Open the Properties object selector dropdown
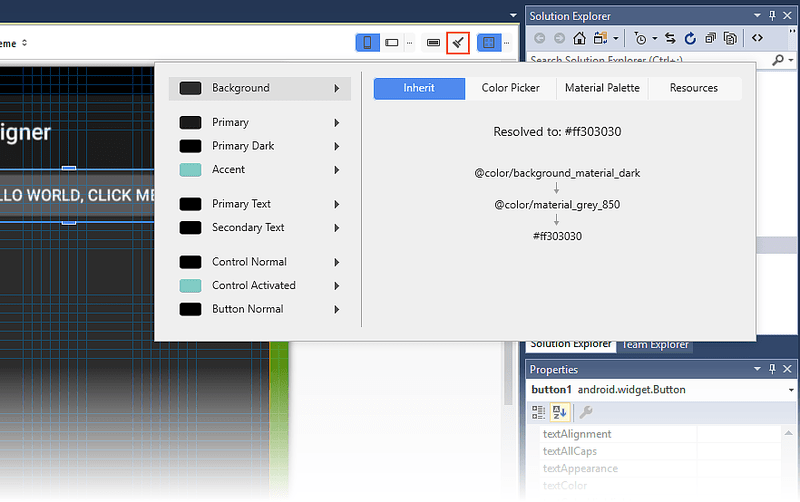Screen dimensions: 800x502 point(791,390)
